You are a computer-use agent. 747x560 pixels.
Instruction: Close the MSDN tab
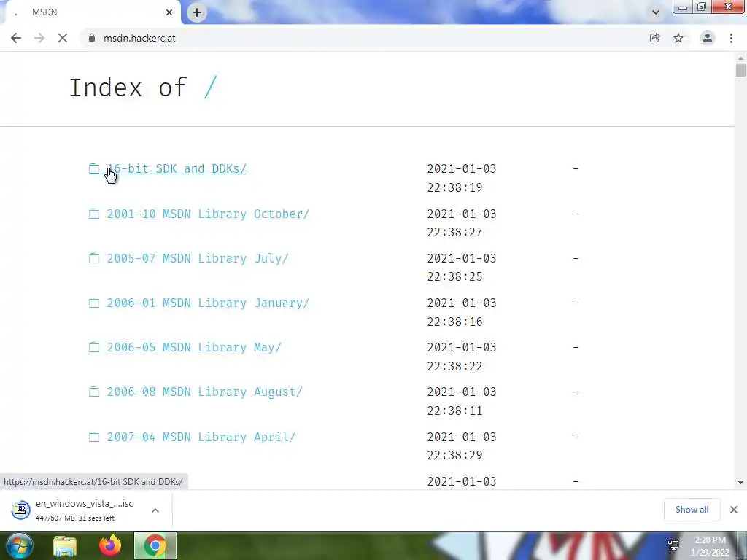tap(169, 12)
